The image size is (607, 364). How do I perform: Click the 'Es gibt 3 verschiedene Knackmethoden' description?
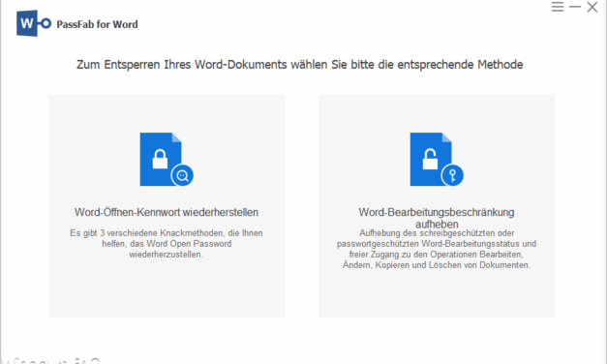click(167, 244)
